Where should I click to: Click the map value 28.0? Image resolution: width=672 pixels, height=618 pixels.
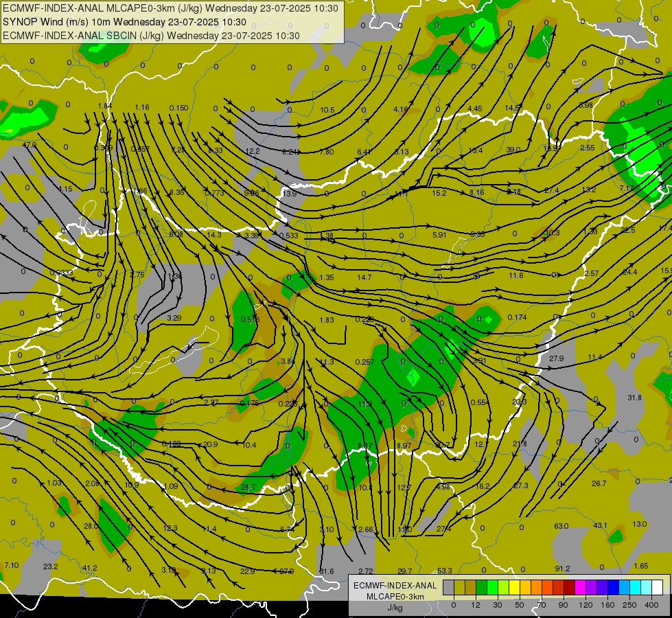coord(91,526)
